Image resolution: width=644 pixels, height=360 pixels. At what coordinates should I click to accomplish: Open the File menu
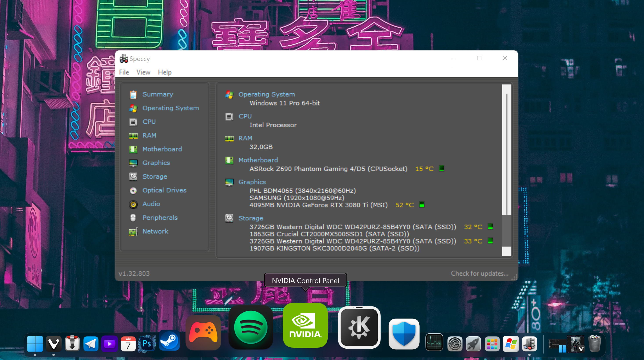coord(124,72)
